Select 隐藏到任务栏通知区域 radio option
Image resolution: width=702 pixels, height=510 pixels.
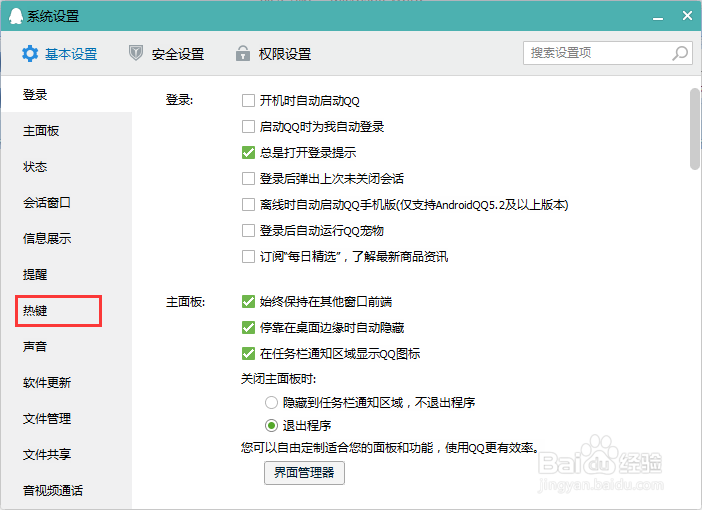tap(271, 403)
